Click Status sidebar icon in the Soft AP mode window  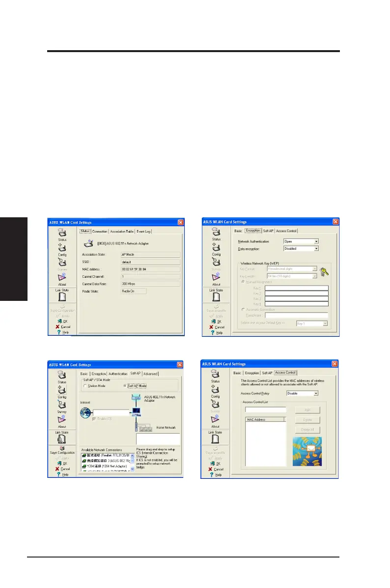pos(62,375)
